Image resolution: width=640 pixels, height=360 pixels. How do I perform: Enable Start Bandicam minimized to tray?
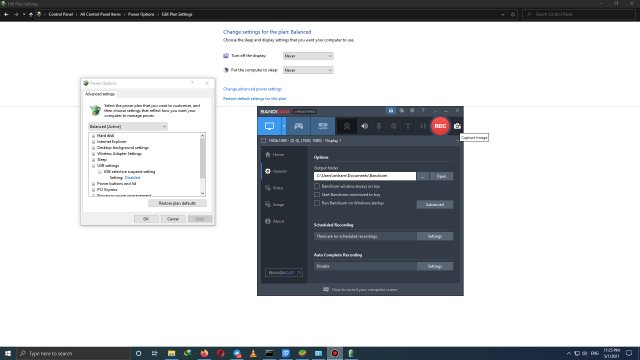click(x=317, y=195)
